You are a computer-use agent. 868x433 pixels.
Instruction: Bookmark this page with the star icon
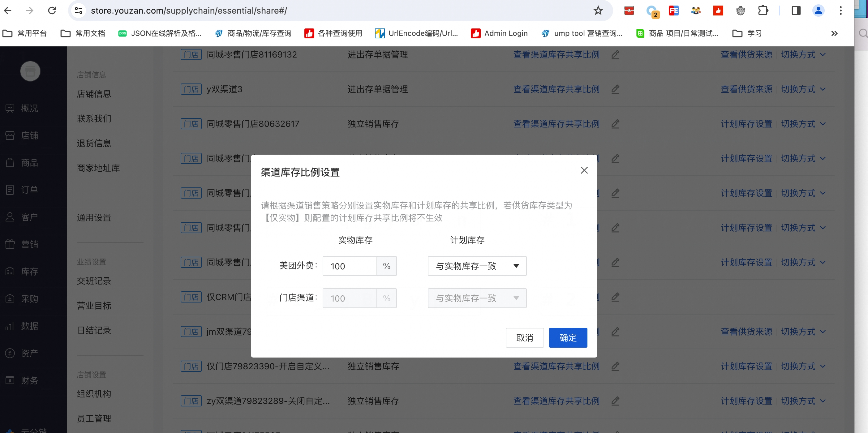click(x=598, y=11)
